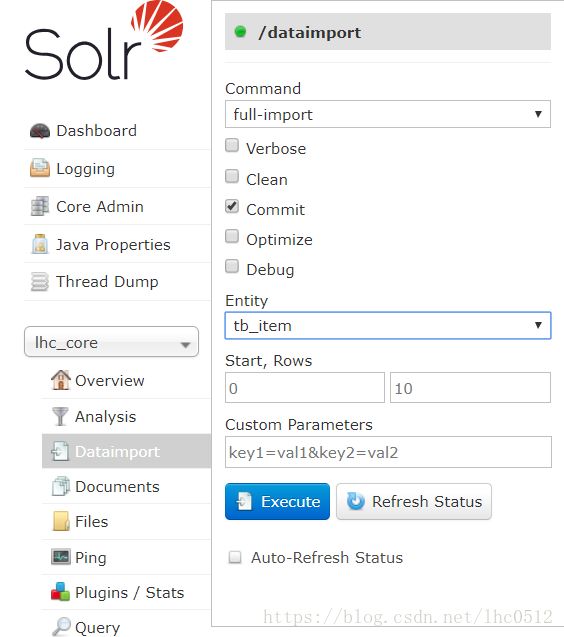
Task: Enable the Verbose checkbox
Action: pyautogui.click(x=232, y=145)
